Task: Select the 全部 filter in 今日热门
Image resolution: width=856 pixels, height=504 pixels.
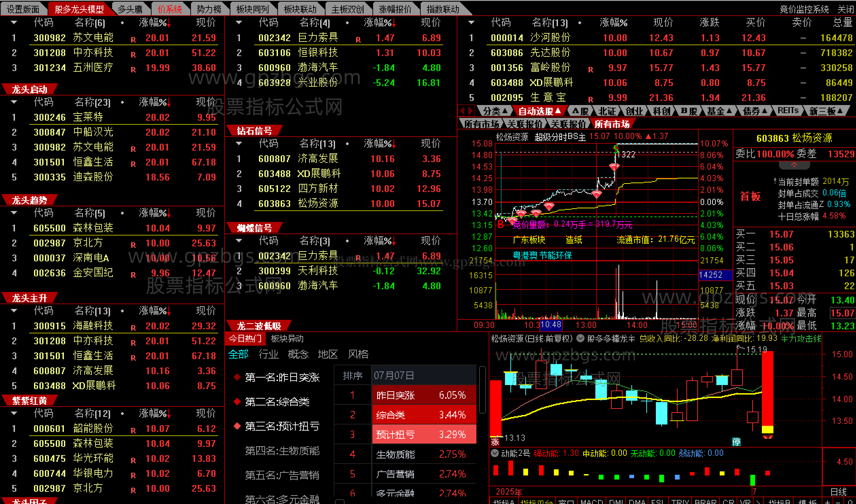Action: [238, 354]
